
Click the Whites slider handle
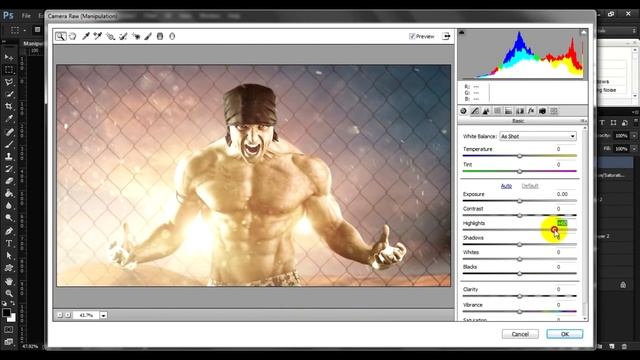tap(520, 259)
